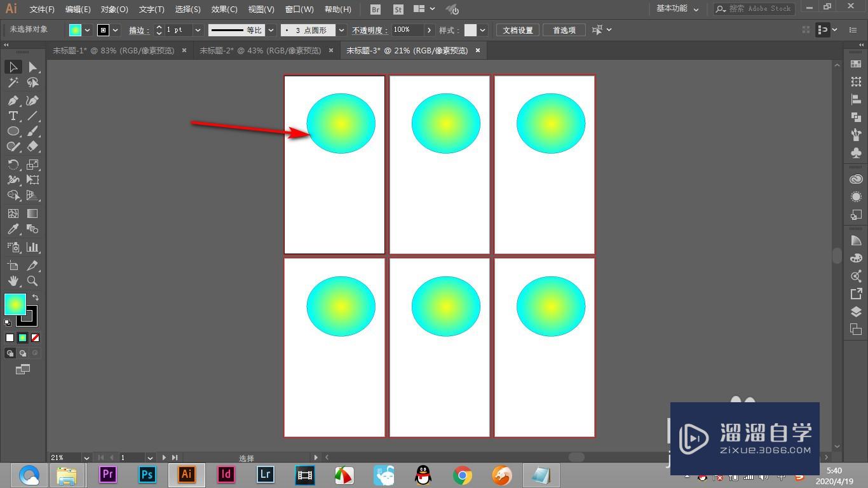The width and height of the screenshot is (868, 488).
Task: Set paint mode to solid Color
Action: [x=10, y=338]
